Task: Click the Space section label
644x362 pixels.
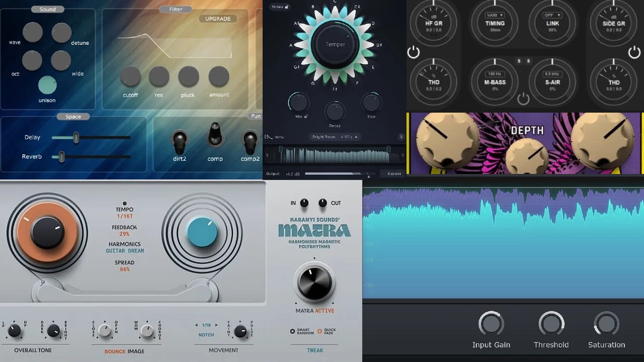Action: (x=73, y=116)
